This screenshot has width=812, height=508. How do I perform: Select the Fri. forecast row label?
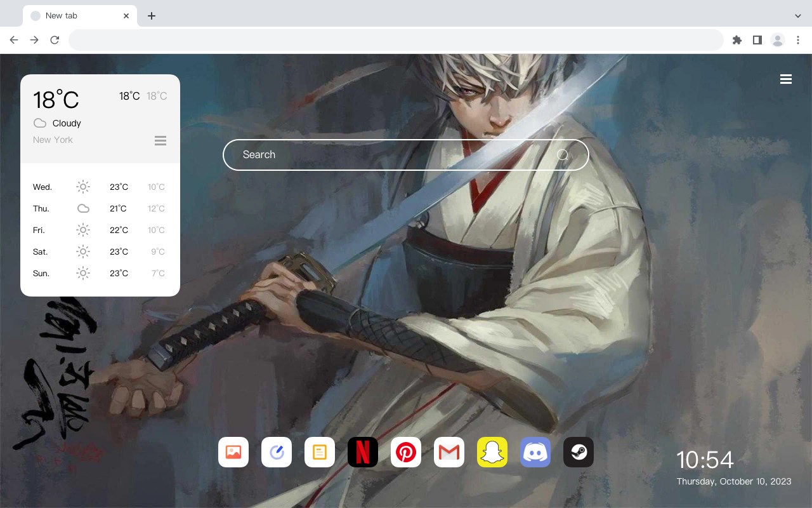tap(39, 230)
